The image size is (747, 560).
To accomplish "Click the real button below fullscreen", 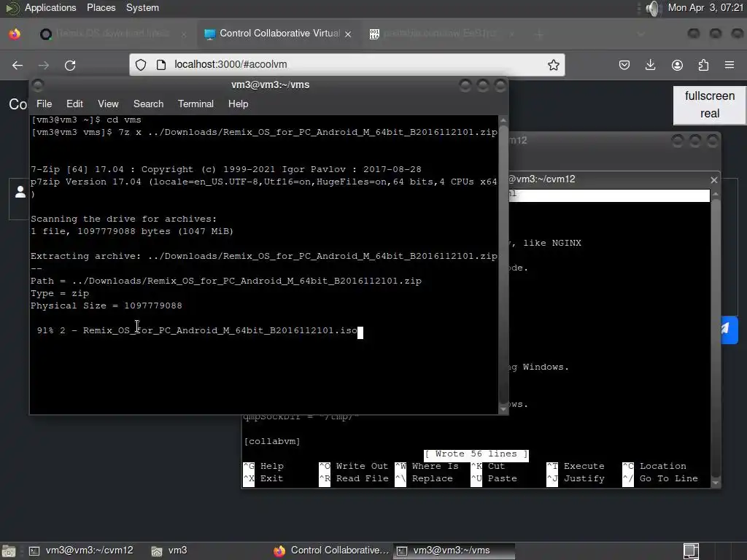I will tap(709, 114).
